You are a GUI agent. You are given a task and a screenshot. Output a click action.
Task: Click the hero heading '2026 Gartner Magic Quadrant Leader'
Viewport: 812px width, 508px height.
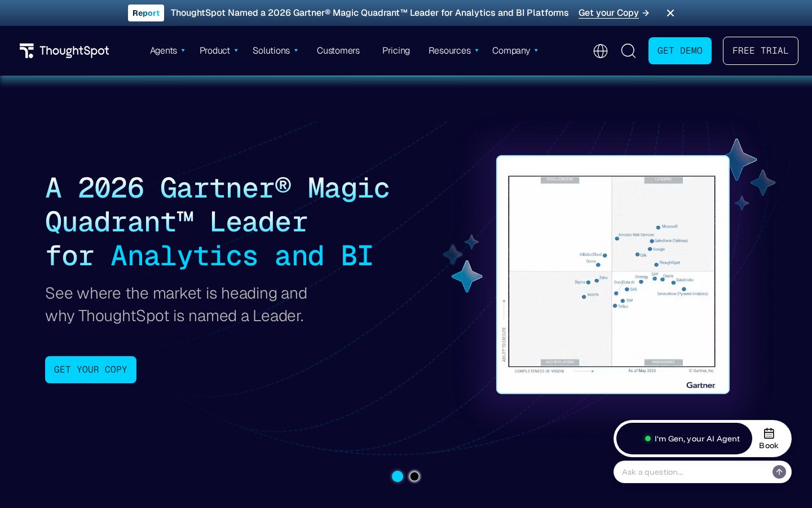point(218,222)
